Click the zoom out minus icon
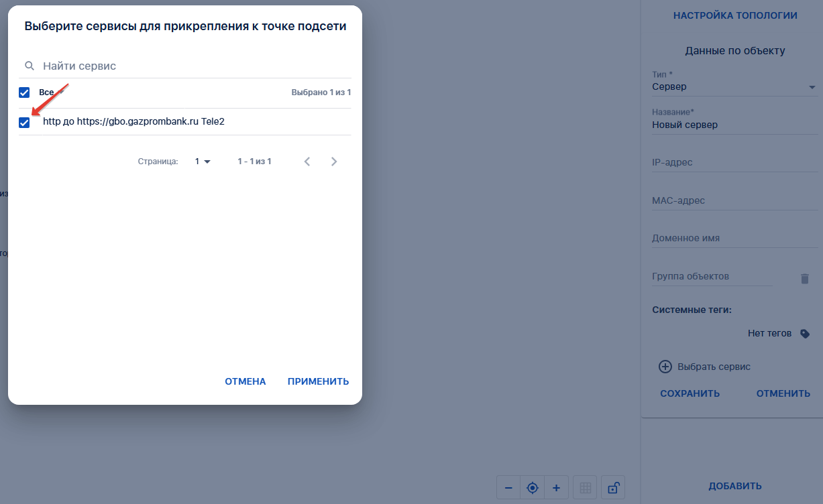 (x=508, y=488)
